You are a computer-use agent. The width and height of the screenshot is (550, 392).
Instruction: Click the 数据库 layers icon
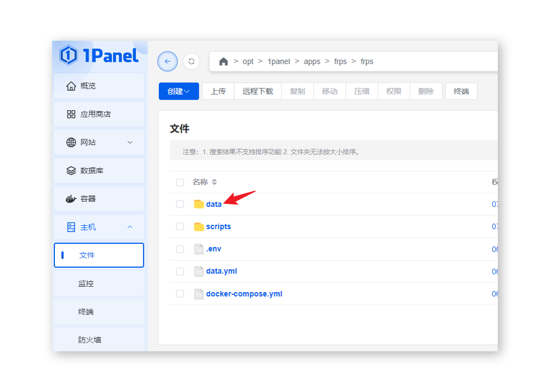pyautogui.click(x=71, y=170)
